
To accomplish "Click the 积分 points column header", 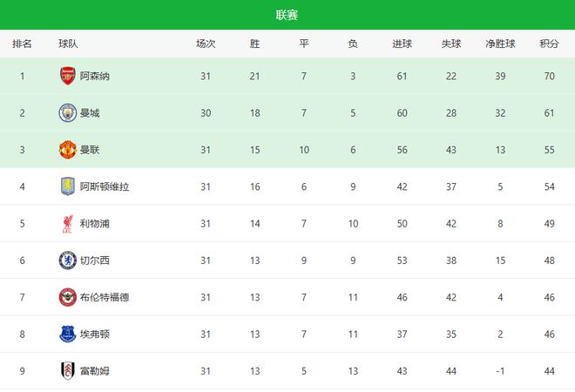I will click(x=549, y=44).
